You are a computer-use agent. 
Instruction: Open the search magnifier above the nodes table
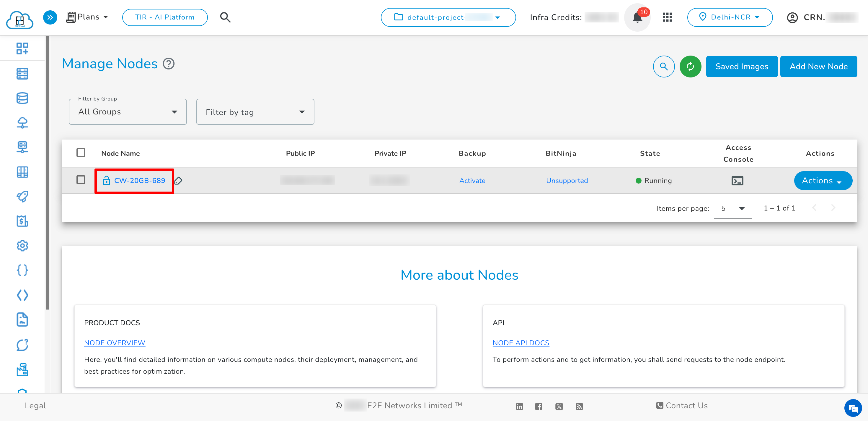tap(663, 67)
